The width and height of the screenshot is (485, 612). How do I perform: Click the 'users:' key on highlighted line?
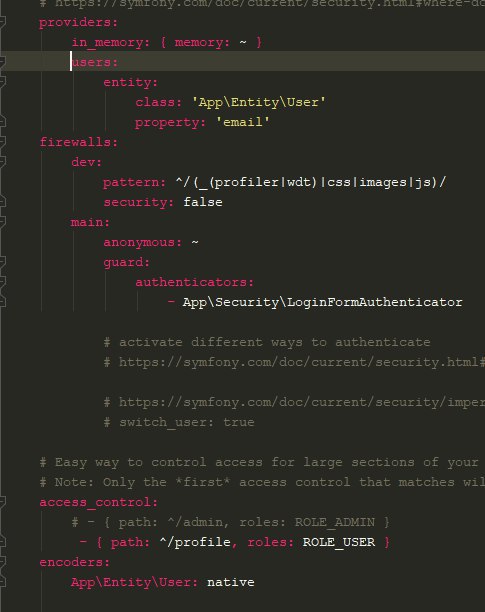click(x=95, y=62)
